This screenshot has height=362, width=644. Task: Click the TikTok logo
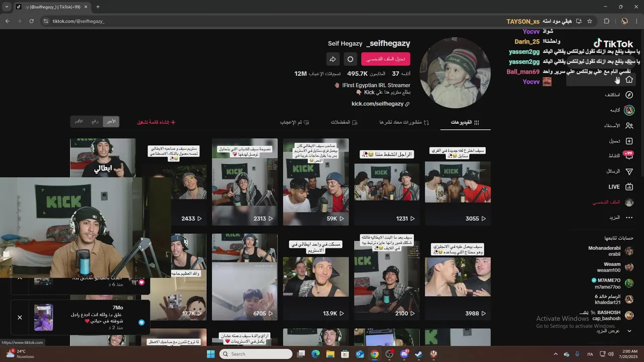[613, 44]
